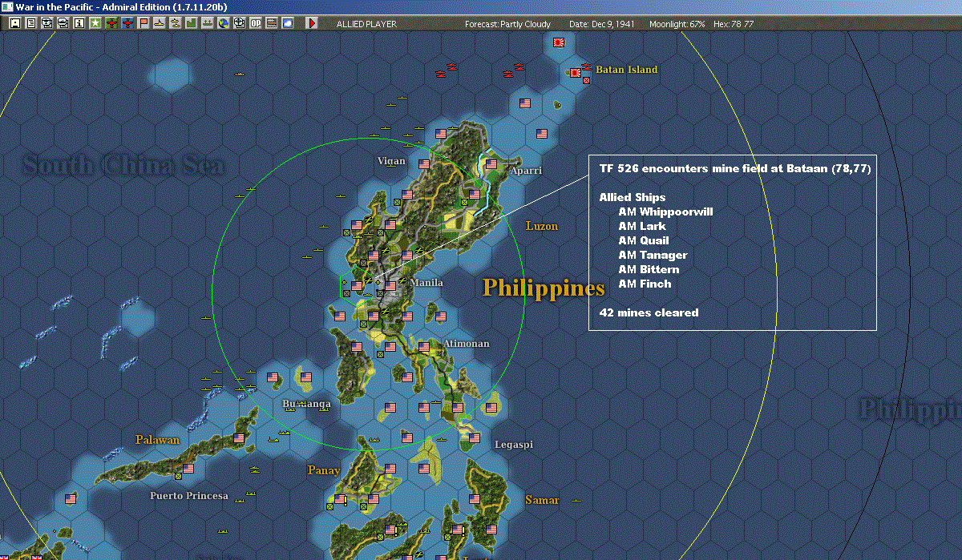The width and height of the screenshot is (962, 560).
Task: Click the red arrow end turn button
Action: 312,23
